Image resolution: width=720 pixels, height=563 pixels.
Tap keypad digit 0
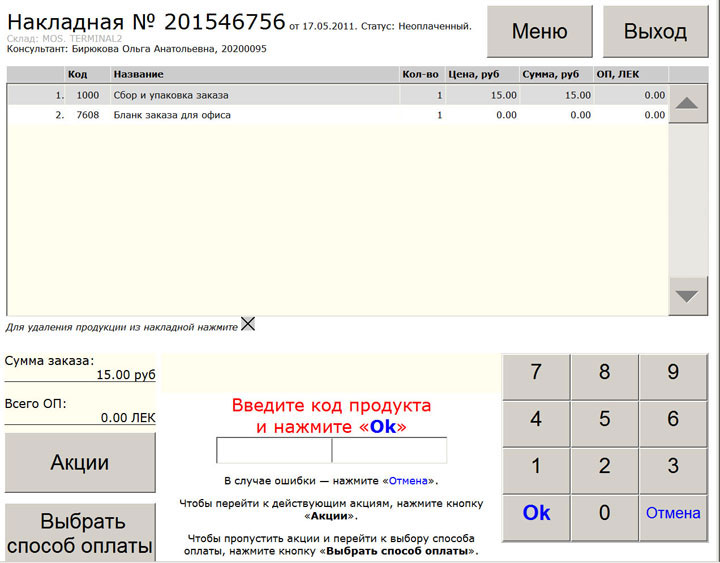[604, 518]
